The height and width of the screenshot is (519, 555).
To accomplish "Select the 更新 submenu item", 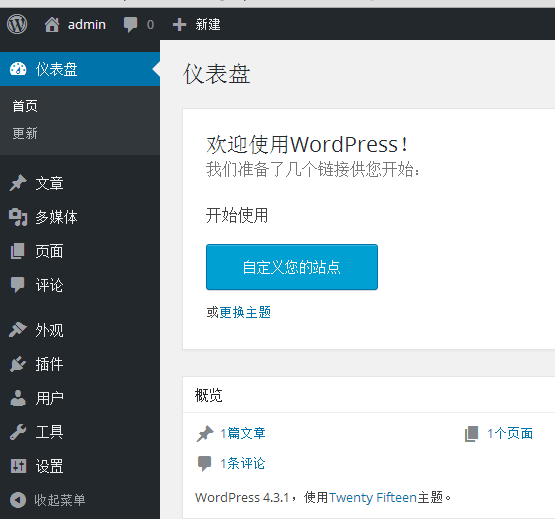I will point(25,133).
